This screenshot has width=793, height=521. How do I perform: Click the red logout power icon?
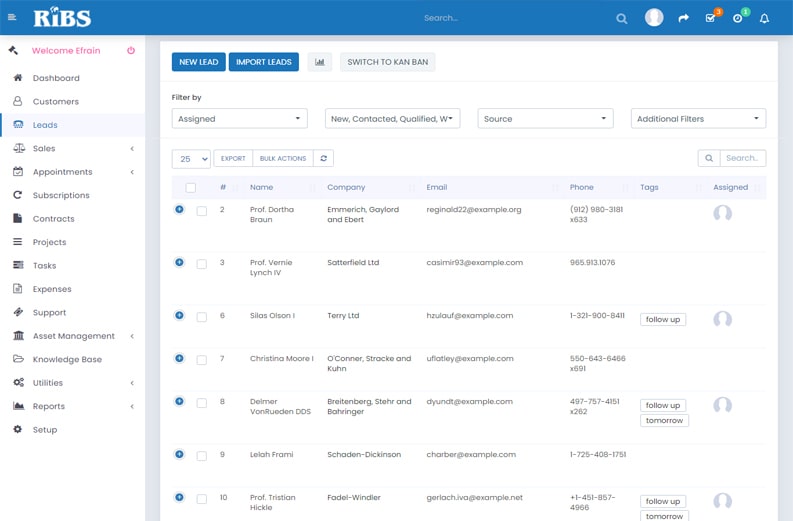[x=131, y=51]
